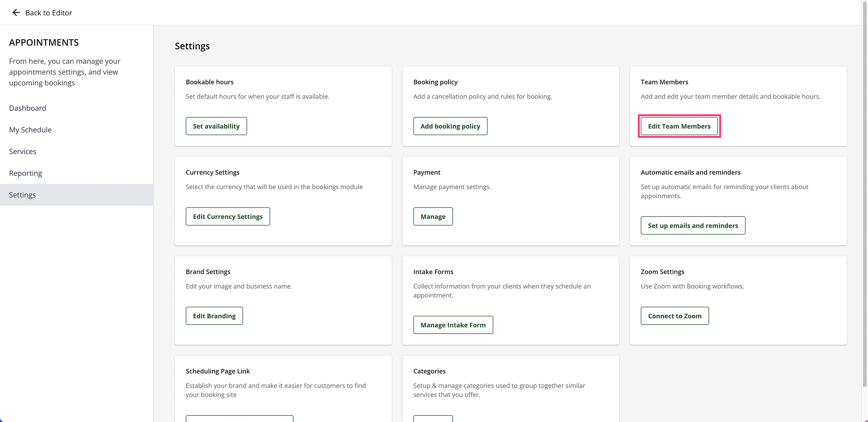Open the Reporting section
This screenshot has height=422, width=868.
coord(25,173)
